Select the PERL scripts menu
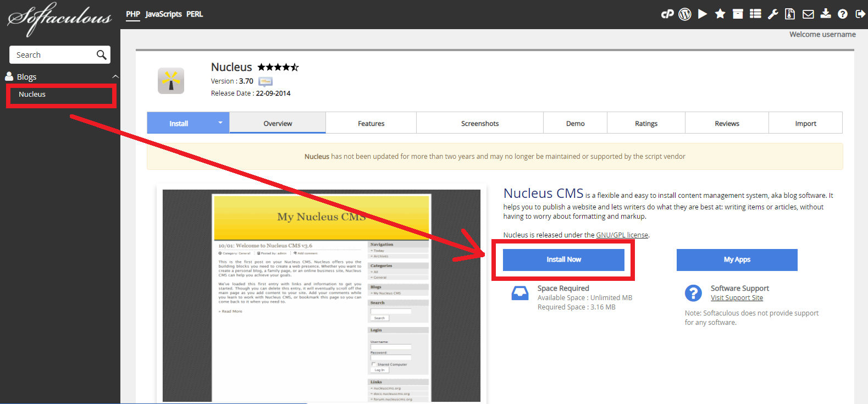This screenshot has height=404, width=868. click(195, 14)
